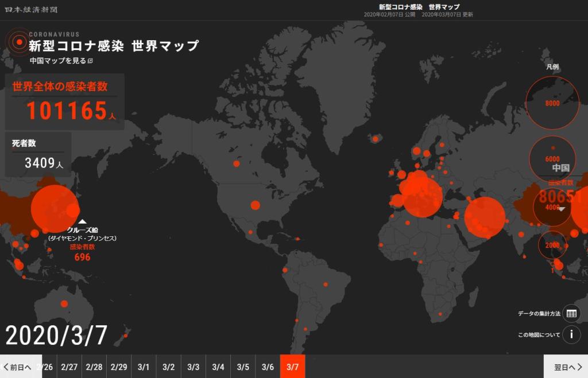The image size is (588, 378).
Task: Open the 中国マップを見る link
Action: [57, 61]
